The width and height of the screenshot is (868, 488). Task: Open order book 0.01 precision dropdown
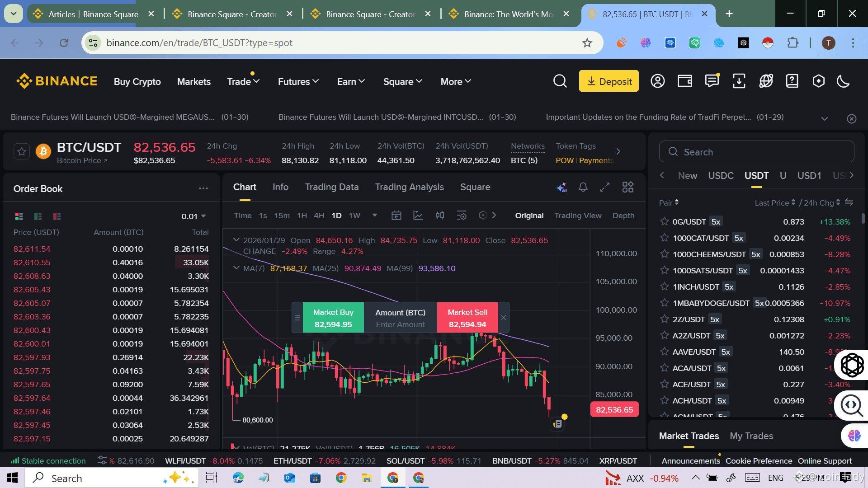click(x=193, y=216)
